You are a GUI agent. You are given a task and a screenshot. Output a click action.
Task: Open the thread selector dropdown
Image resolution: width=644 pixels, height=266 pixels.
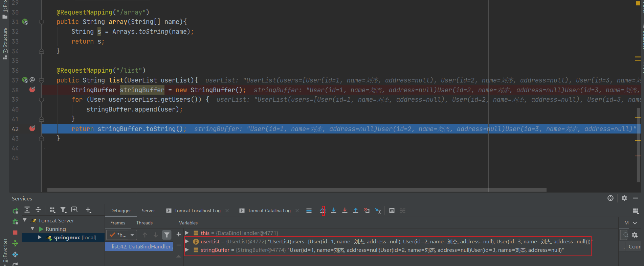click(122, 235)
